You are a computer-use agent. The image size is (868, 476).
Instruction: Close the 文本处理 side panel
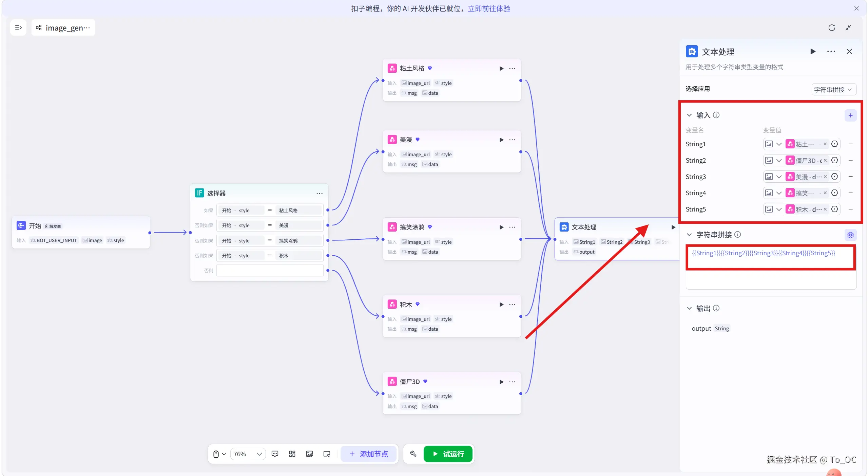(x=849, y=52)
